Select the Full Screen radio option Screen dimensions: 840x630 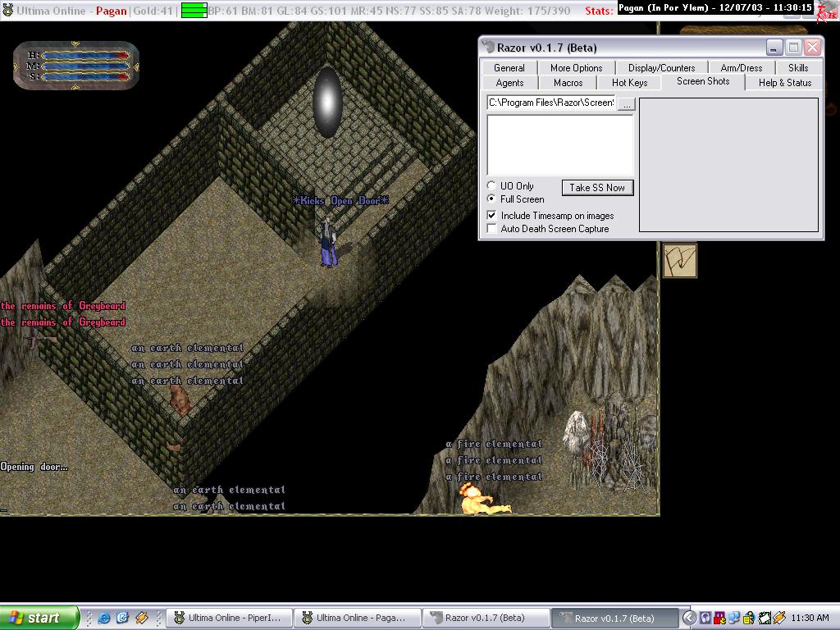(x=492, y=199)
